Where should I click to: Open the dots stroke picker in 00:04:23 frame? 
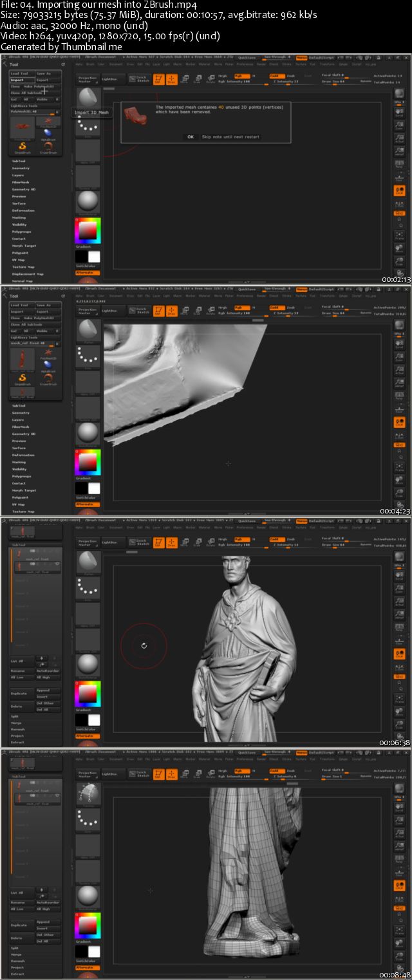coord(88,357)
